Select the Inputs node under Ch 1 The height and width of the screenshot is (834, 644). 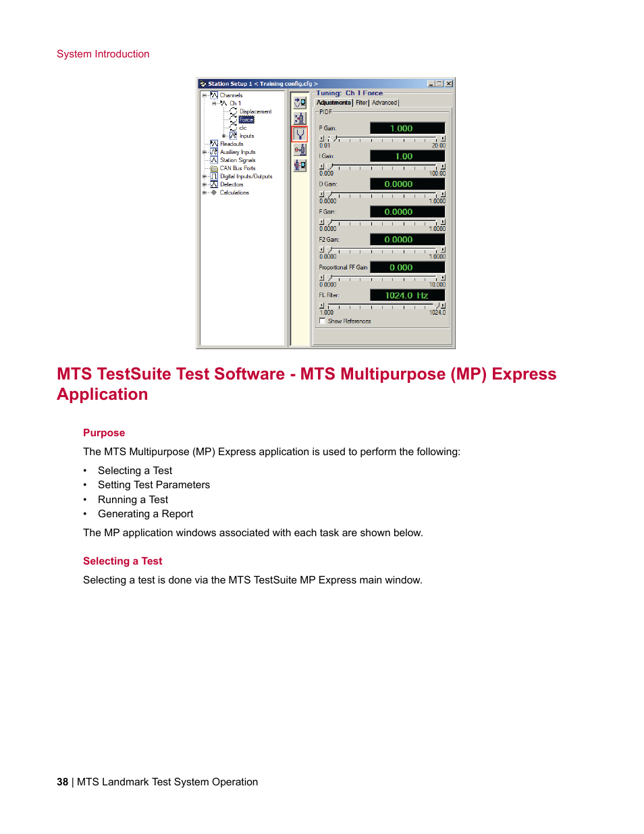[x=246, y=136]
